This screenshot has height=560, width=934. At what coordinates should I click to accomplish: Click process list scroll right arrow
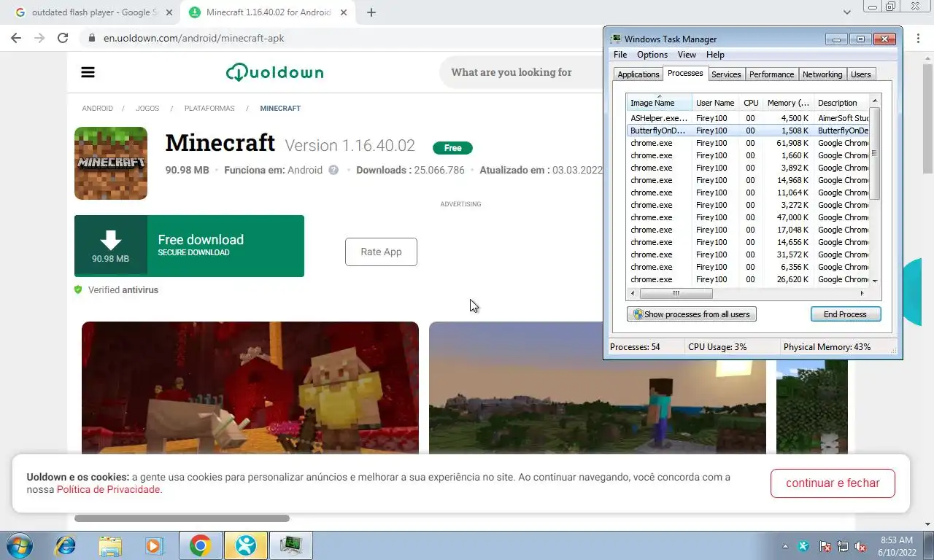point(862,293)
